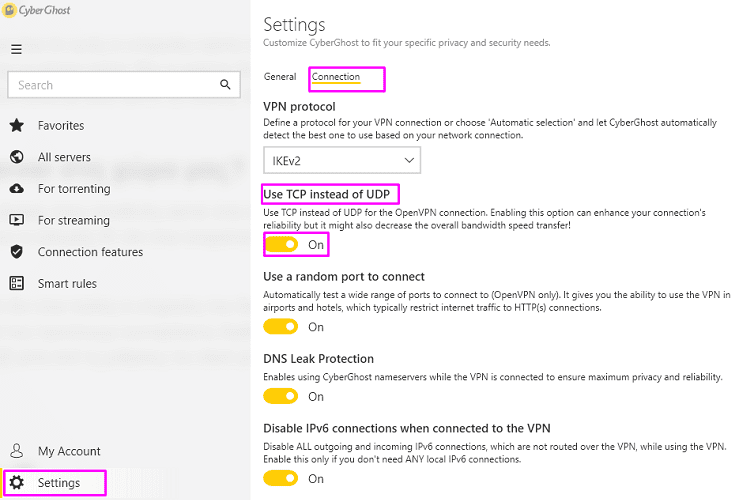Open Connection features shield icon
Screen dimensions: 750x500
point(16,252)
